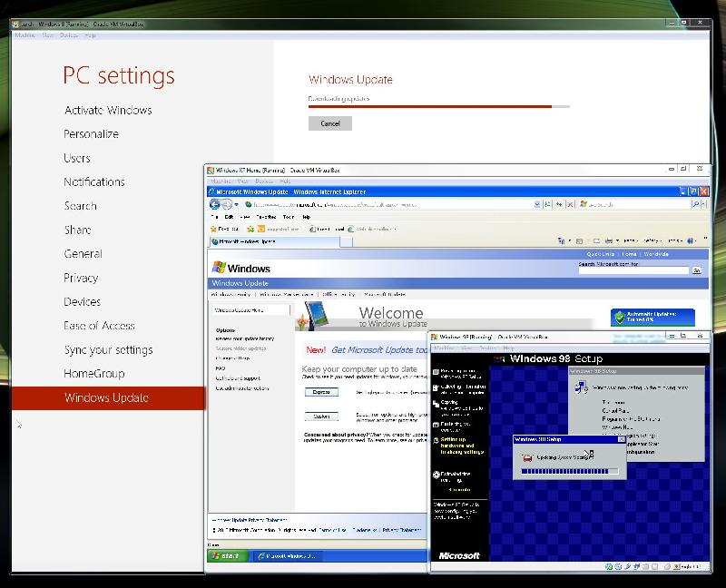Open a new tab in Internet Explorer
Image resolution: width=726 pixels, height=588 pixels.
[347, 241]
